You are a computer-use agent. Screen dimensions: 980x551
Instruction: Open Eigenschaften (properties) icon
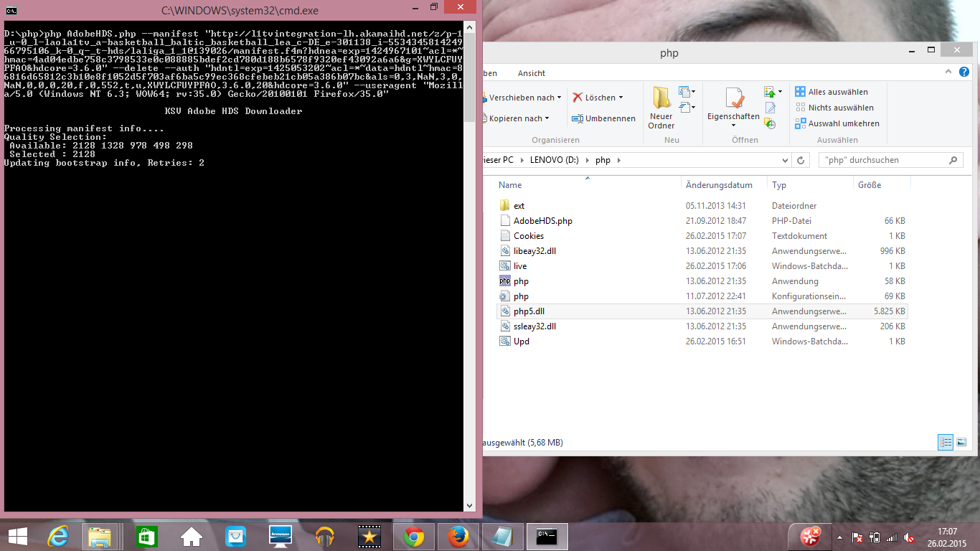(x=733, y=98)
